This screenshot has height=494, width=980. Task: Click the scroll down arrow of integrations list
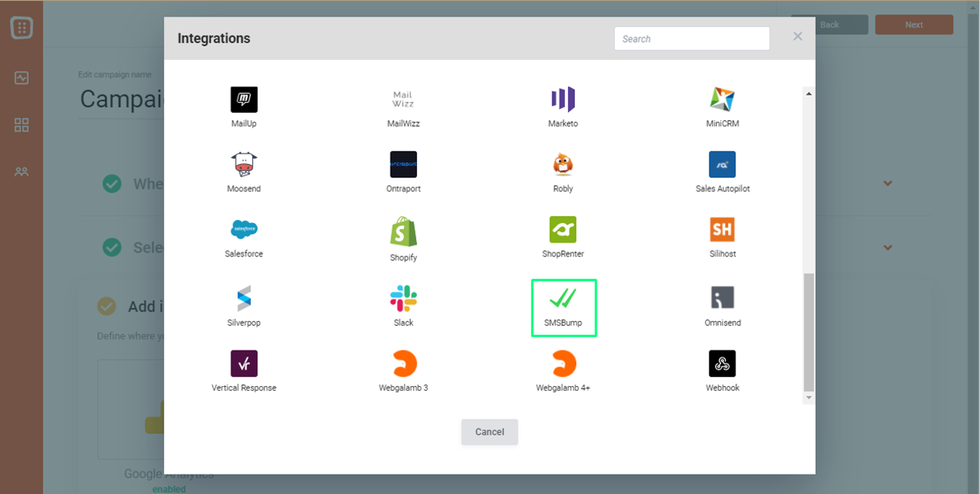[808, 398]
